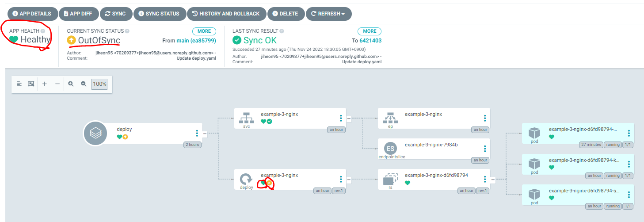The image size is (644, 222).
Task: Open the example-3-nginx endpoints kebab menu
Action: click(485, 118)
